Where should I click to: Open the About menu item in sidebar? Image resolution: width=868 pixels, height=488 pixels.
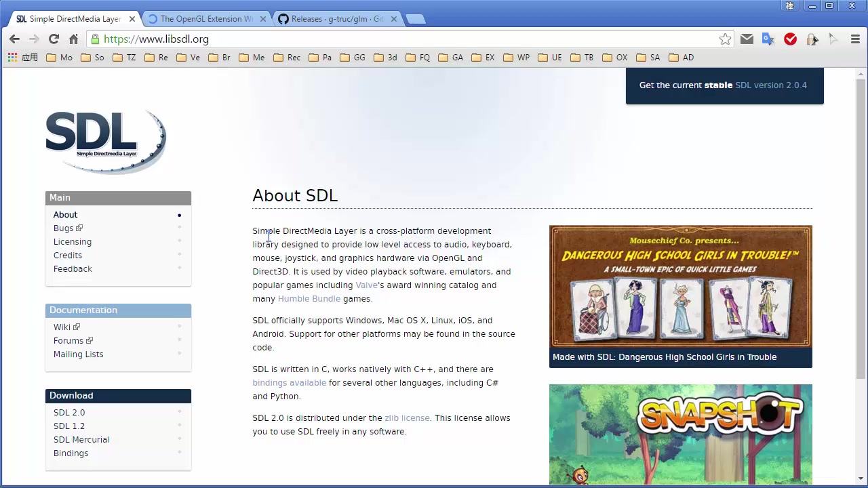[65, 215]
